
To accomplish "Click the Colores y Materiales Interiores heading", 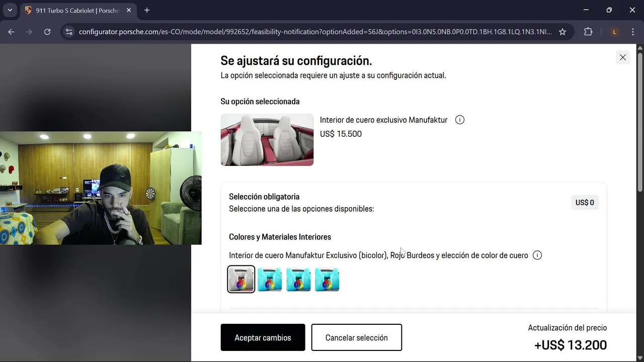I will (x=280, y=237).
